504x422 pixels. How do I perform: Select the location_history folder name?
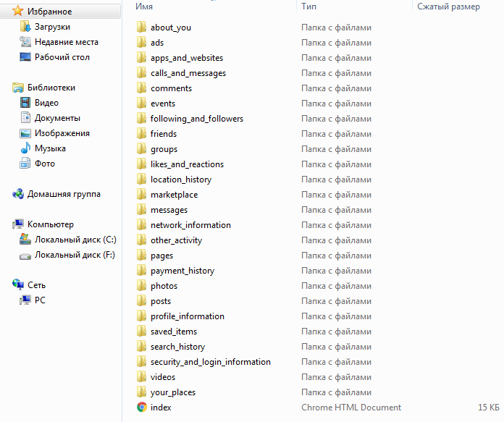(x=181, y=180)
